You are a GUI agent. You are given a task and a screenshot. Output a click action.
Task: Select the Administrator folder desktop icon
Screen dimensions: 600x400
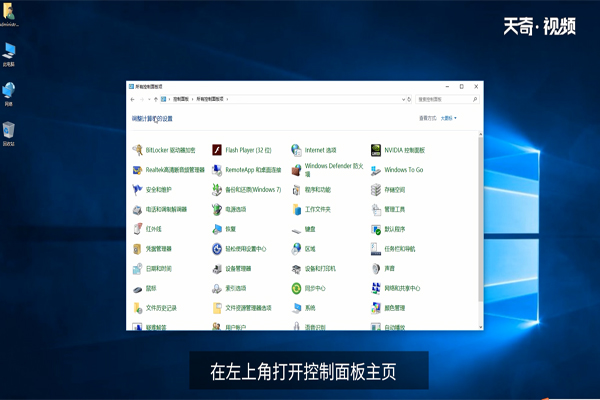9,14
